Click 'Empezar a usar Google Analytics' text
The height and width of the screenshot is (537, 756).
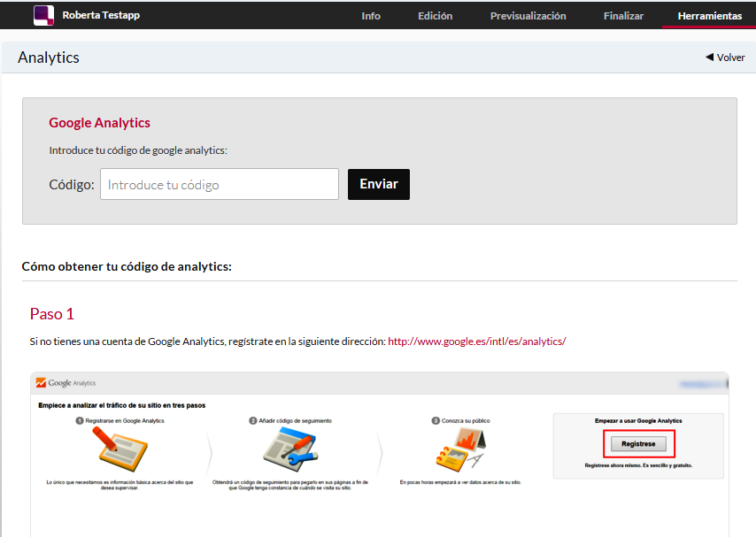(x=638, y=421)
